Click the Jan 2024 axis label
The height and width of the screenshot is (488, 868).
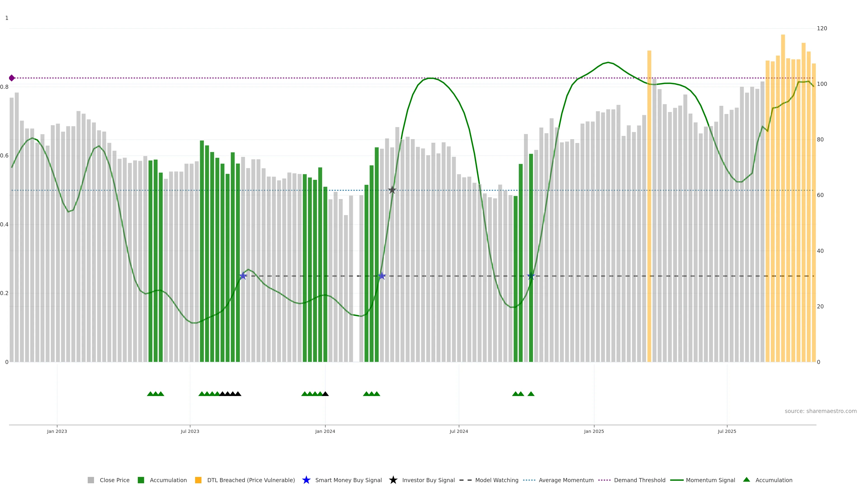pyautogui.click(x=325, y=432)
